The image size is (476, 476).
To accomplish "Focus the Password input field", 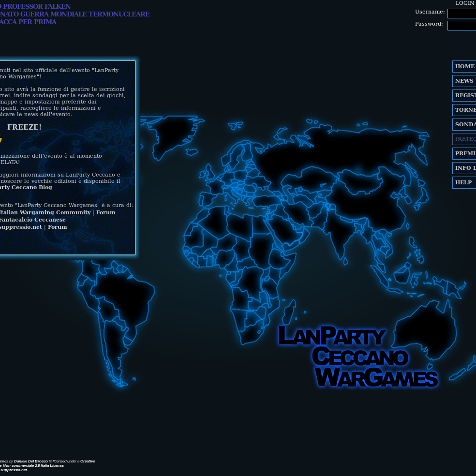I will tap(462, 26).
